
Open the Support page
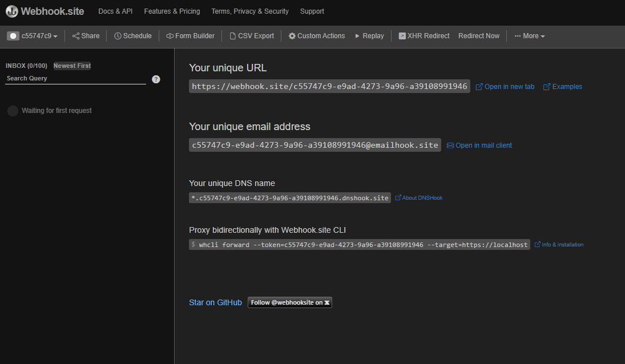(x=312, y=11)
